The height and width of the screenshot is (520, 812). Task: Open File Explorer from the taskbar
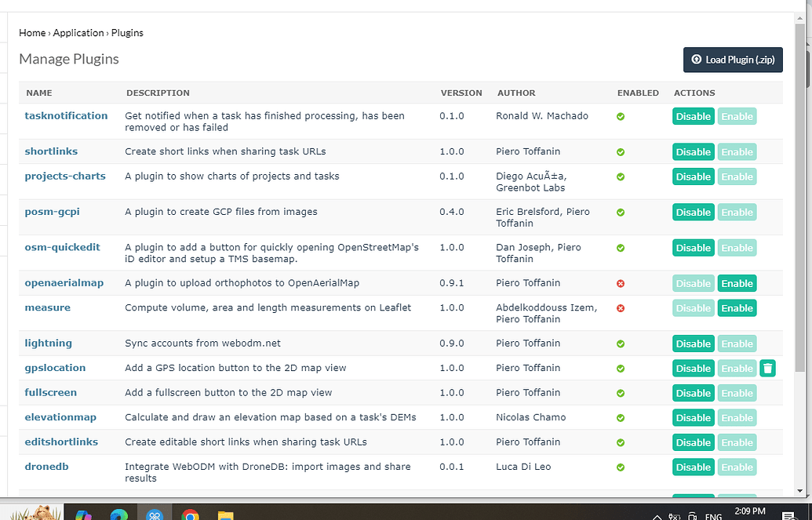226,514
